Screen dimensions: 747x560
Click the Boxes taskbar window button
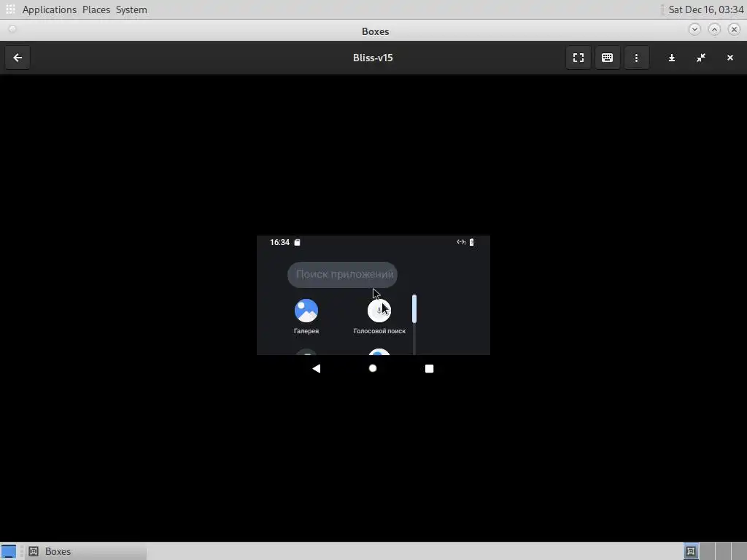pos(86,551)
